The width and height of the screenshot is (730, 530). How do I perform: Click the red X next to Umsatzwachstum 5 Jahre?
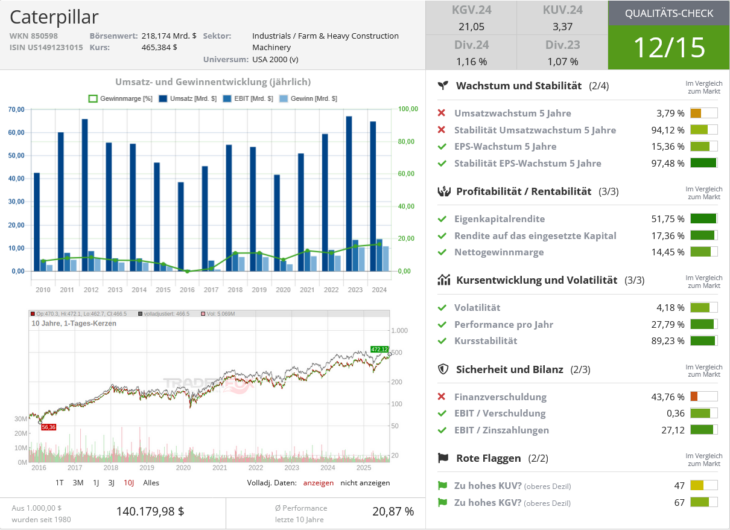point(442,113)
